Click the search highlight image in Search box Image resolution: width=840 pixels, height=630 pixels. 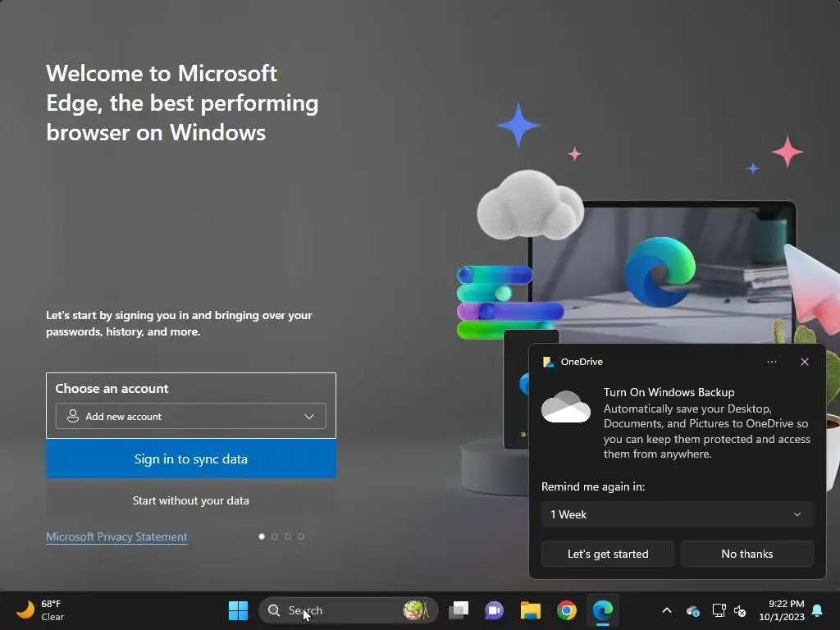pos(416,610)
